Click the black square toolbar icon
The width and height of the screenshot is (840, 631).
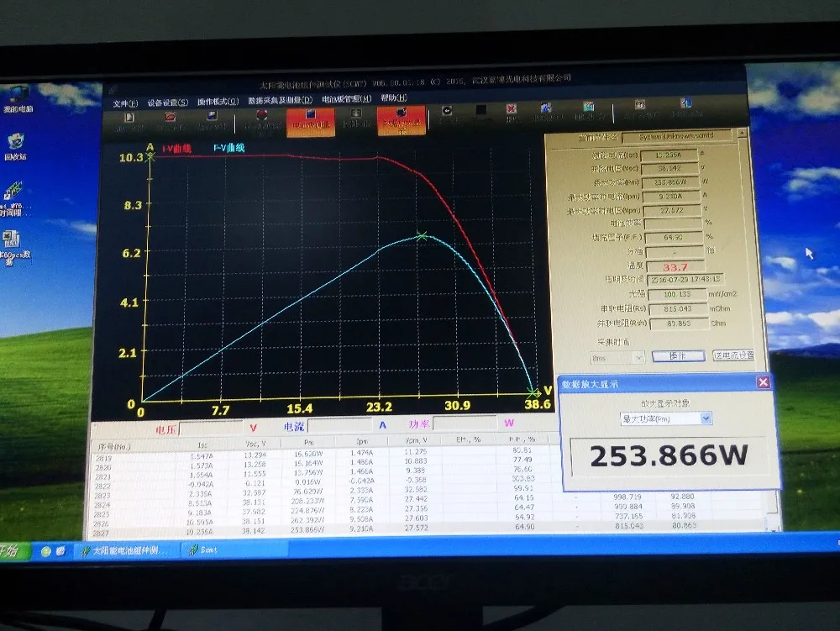coord(481,110)
